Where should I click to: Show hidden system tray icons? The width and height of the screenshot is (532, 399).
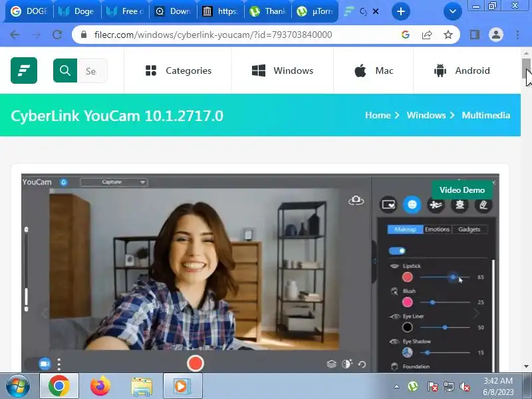(396, 386)
